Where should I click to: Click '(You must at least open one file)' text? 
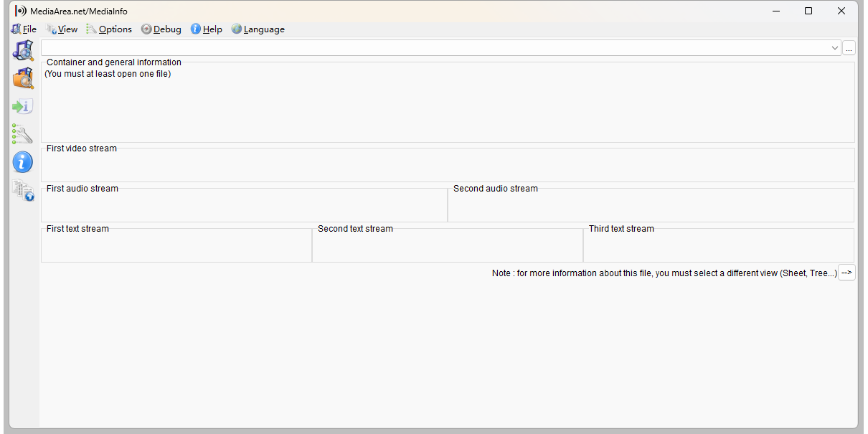(x=108, y=74)
